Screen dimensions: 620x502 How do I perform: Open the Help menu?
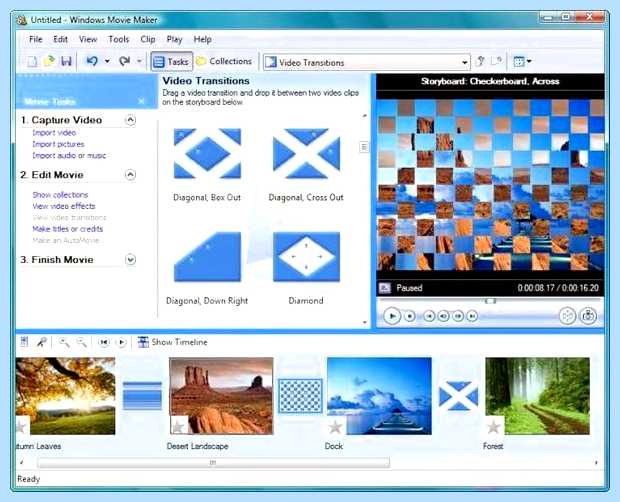click(202, 40)
